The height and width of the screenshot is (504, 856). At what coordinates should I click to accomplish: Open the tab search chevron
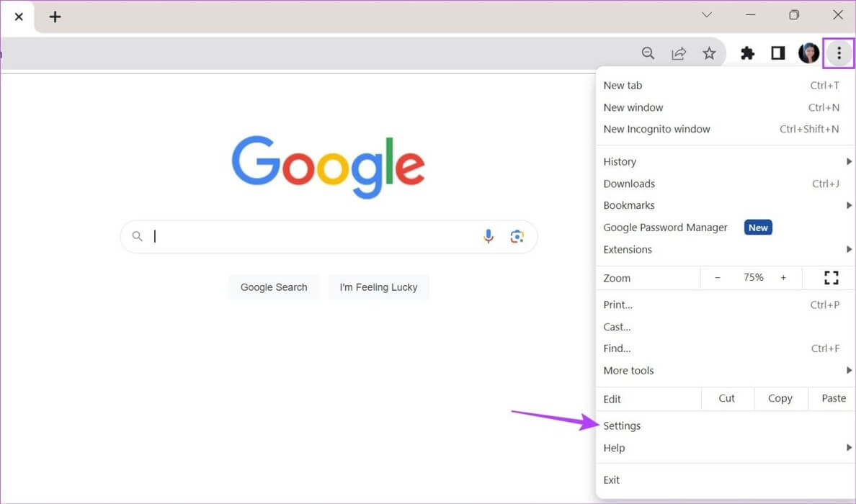click(x=707, y=14)
